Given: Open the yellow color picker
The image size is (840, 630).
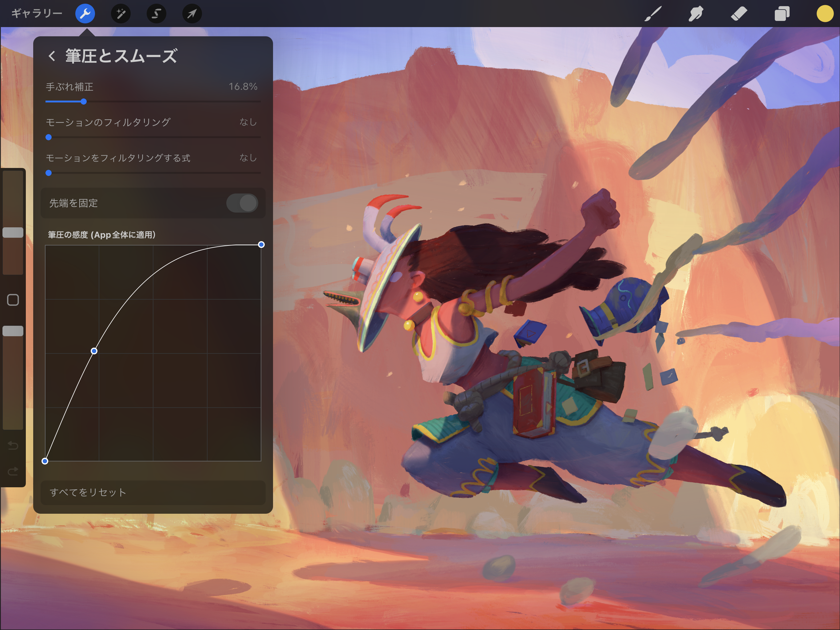Looking at the screenshot, I should click(824, 14).
